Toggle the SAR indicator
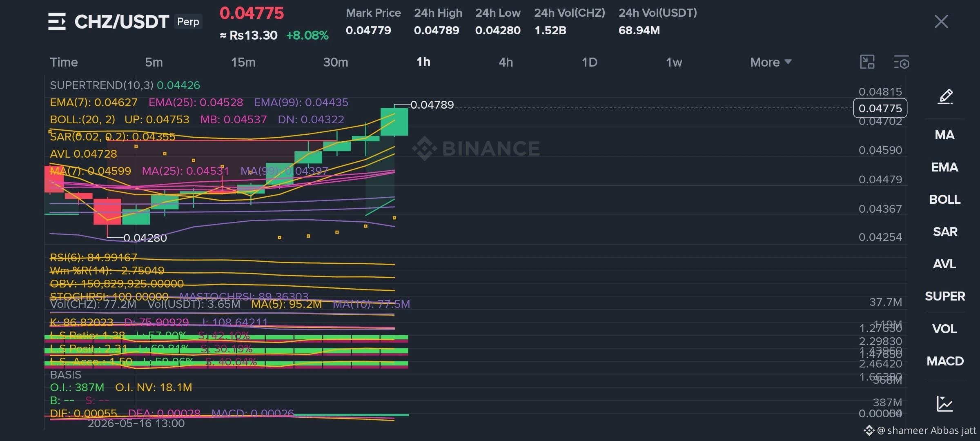The height and width of the screenshot is (441, 980). 945,232
